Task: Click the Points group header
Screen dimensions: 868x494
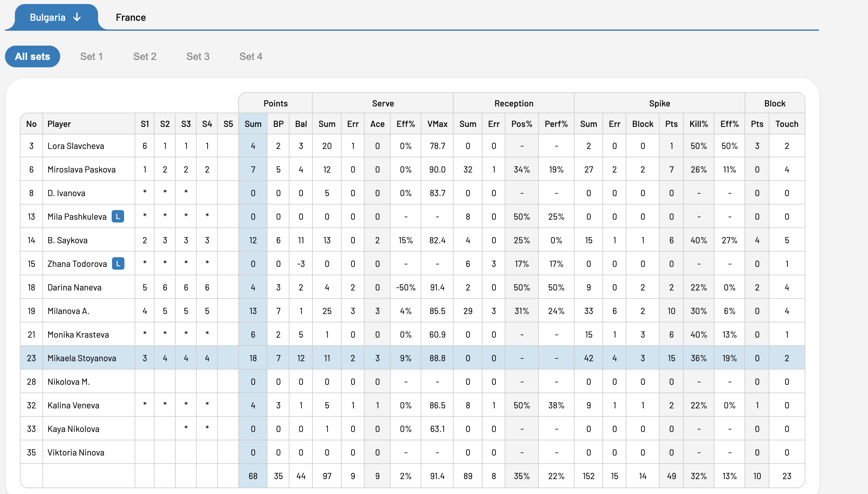Action: [x=275, y=103]
